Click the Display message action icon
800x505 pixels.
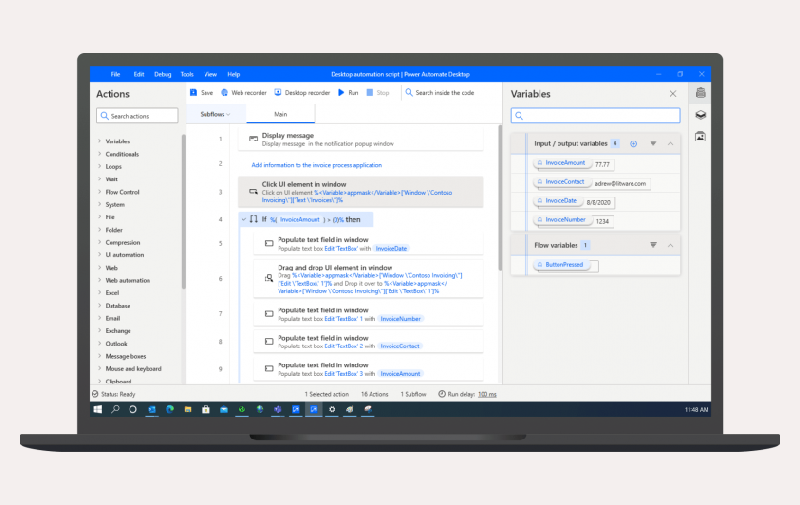point(253,139)
